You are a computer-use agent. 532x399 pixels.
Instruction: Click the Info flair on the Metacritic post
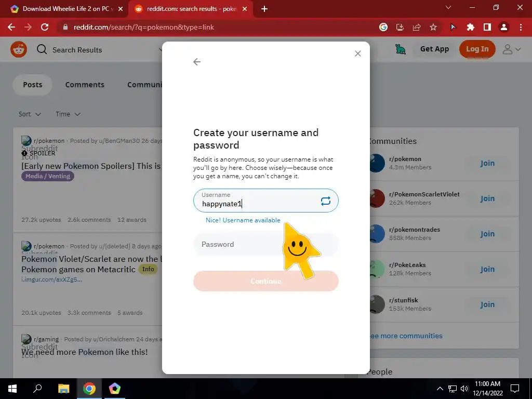point(148,269)
